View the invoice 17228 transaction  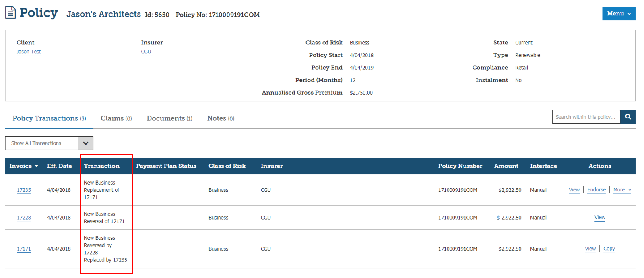click(x=600, y=217)
